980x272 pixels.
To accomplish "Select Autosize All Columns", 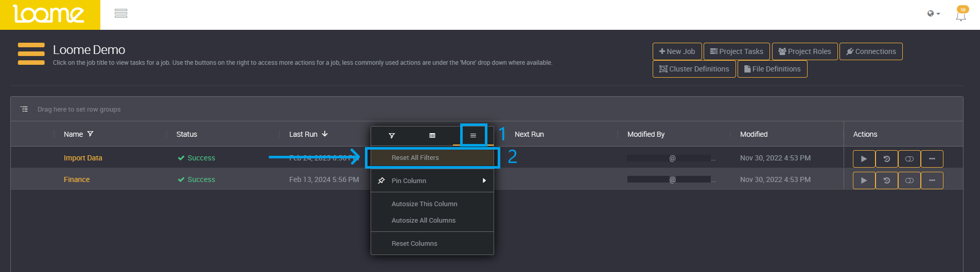I will (432, 220).
